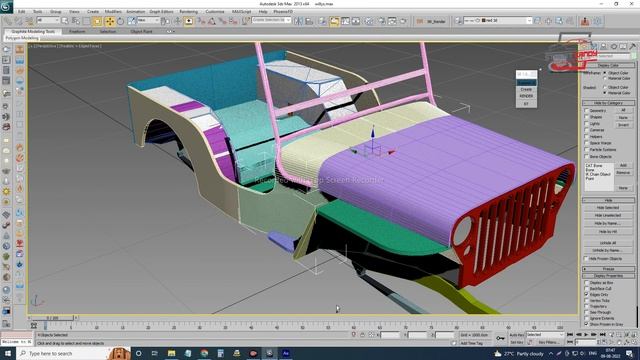This screenshot has width=640, height=360.
Task: Open the Material Editor icon
Action: 369,21
